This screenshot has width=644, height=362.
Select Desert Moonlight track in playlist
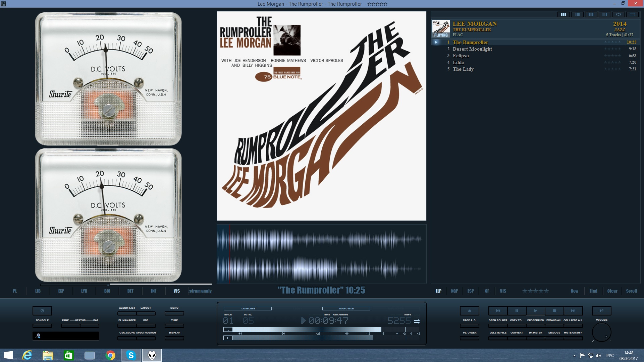coord(472,49)
